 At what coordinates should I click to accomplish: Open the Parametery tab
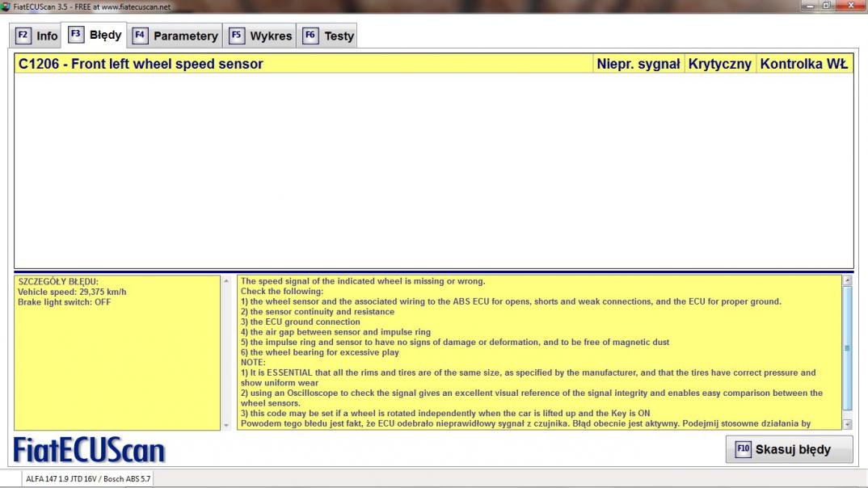click(175, 36)
